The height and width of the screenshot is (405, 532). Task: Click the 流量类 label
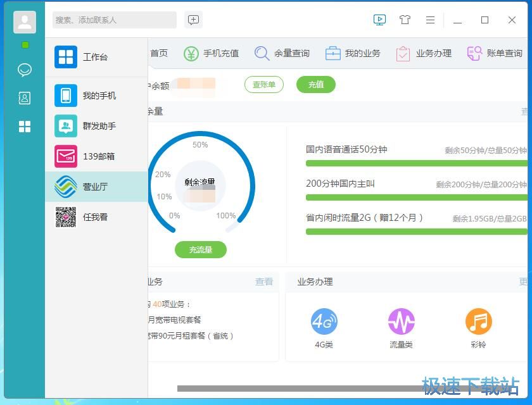(x=401, y=345)
